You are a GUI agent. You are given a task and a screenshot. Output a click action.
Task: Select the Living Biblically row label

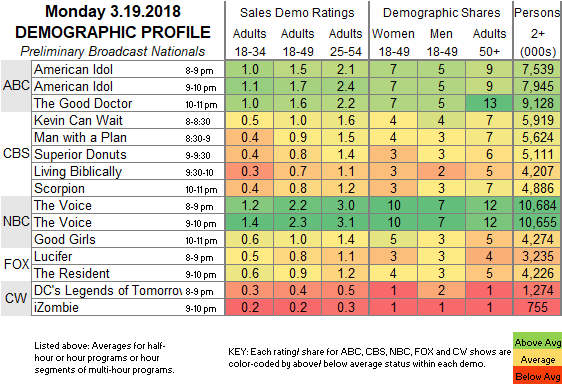pos(78,171)
